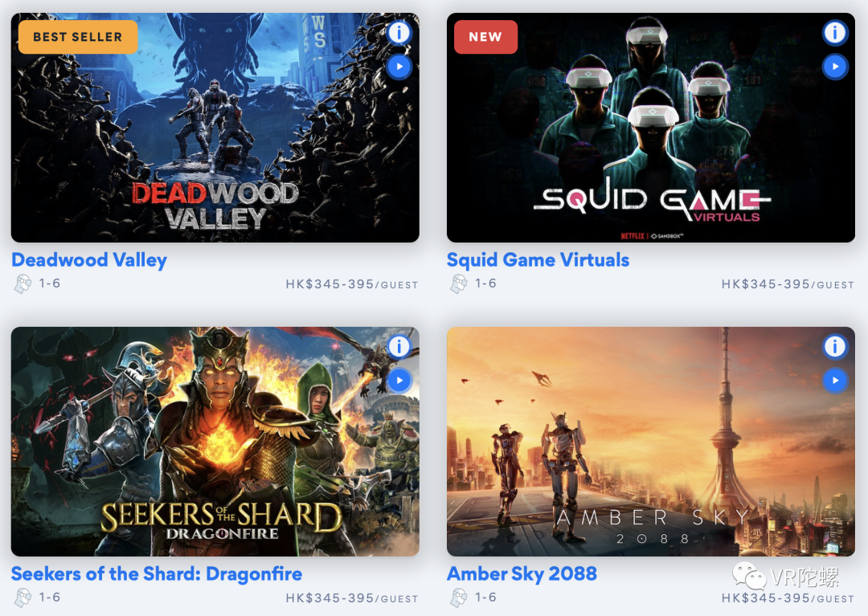Click the player headset icon under Deadwood Valley
This screenshot has height=616, width=868.
tap(23, 284)
